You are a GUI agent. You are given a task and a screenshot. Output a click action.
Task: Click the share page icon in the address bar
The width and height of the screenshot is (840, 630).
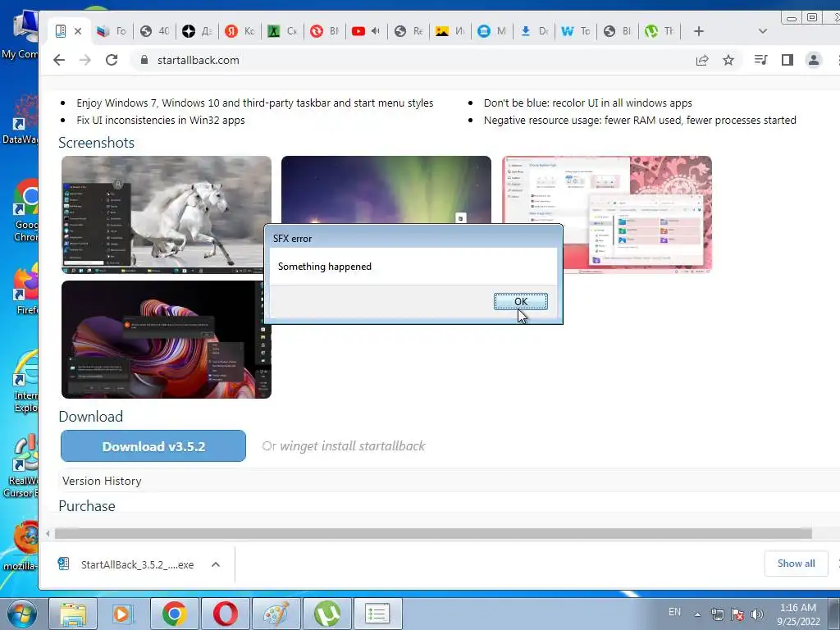(x=702, y=60)
